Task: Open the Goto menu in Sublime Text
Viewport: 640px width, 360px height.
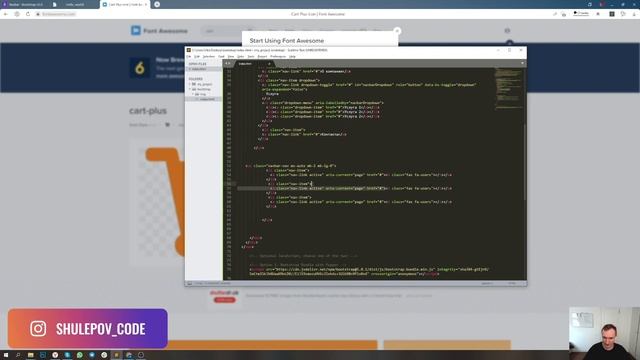Action: coord(240,56)
